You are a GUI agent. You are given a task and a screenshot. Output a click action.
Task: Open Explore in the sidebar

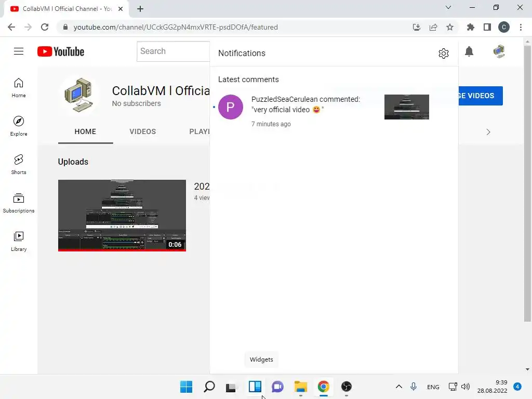19,126
